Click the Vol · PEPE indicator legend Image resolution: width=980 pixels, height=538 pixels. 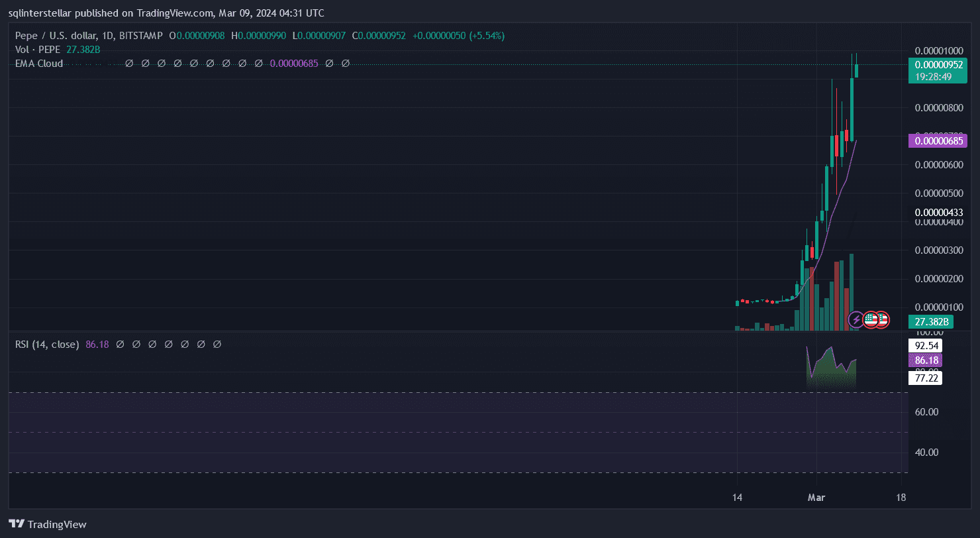[38, 50]
